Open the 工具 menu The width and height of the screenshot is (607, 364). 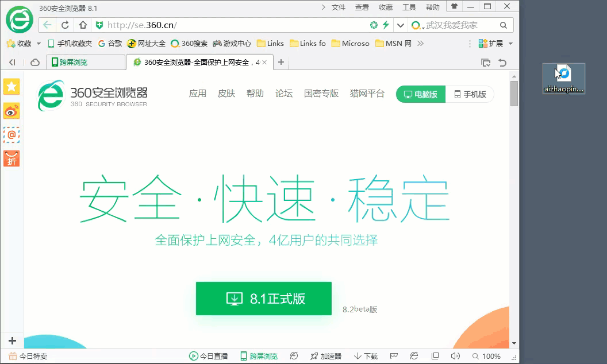[x=409, y=7]
